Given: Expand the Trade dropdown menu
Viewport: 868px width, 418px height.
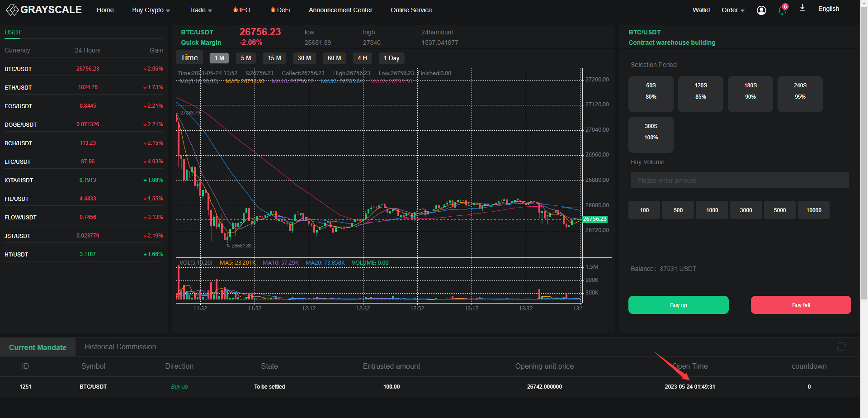Looking at the screenshot, I should (x=200, y=10).
